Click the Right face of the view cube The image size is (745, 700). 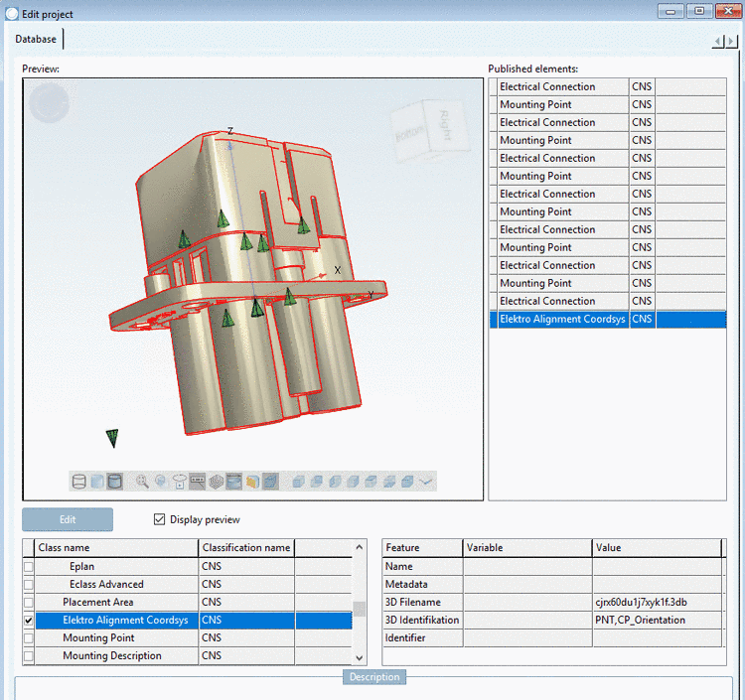(x=444, y=123)
